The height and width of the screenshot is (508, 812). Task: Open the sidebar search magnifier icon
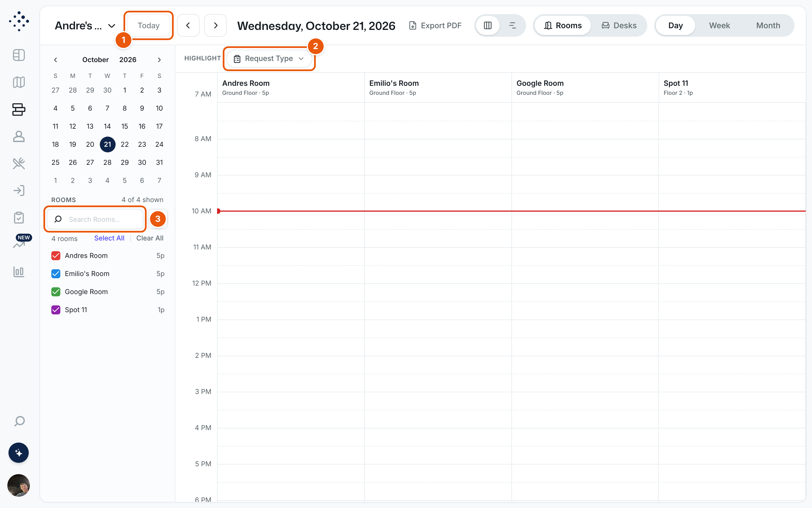[x=19, y=421]
